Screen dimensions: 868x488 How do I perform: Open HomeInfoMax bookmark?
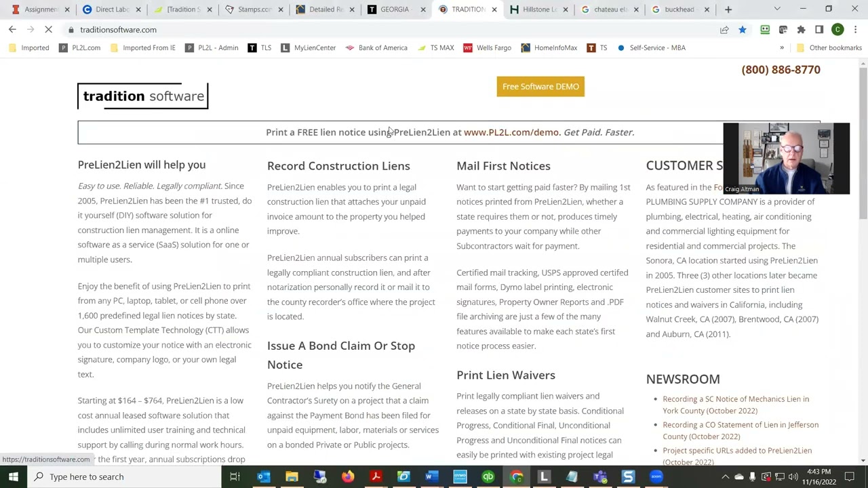click(x=549, y=48)
